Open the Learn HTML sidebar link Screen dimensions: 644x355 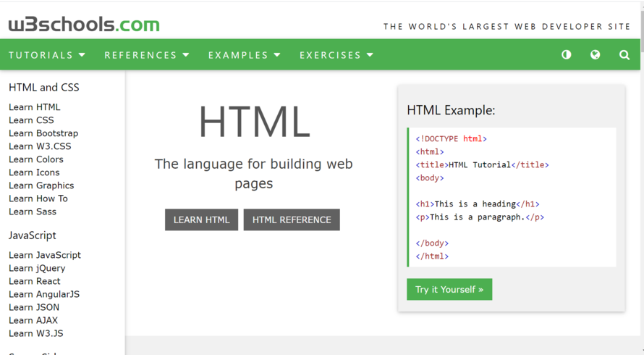pos(35,107)
